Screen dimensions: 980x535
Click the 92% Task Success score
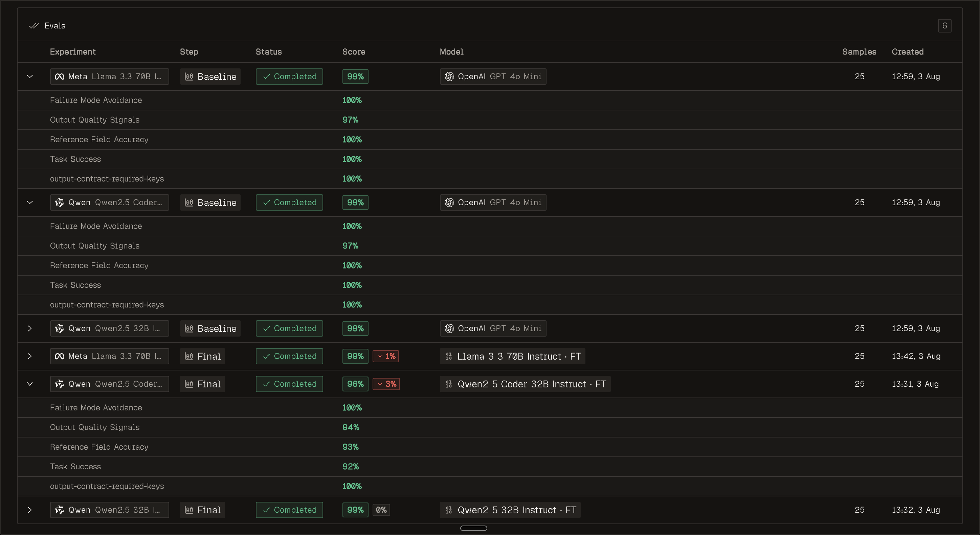(x=350, y=467)
